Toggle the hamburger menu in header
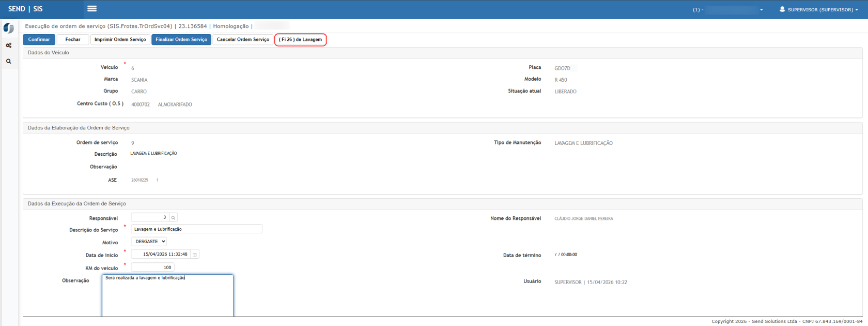Screen dimensions: 868x326 point(92,9)
